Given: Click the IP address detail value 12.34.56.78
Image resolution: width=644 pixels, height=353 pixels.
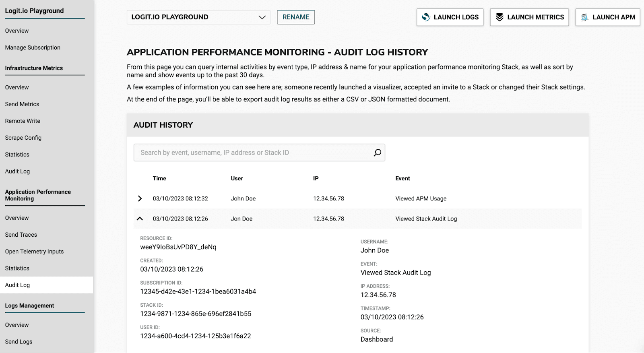Looking at the screenshot, I should (x=378, y=295).
